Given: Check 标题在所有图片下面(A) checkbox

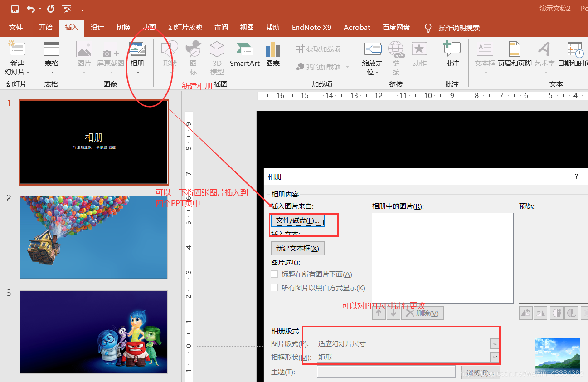Looking at the screenshot, I should [274, 274].
